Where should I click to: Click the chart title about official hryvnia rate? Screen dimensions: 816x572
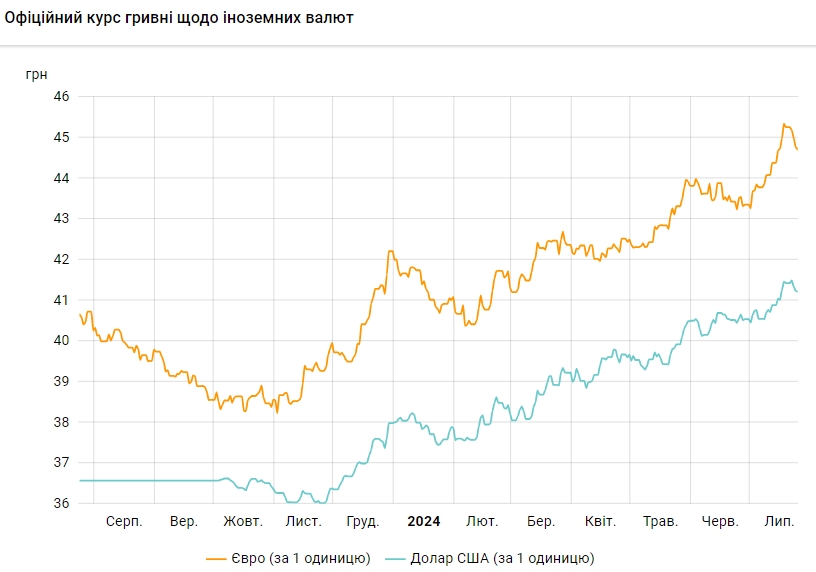click(179, 19)
